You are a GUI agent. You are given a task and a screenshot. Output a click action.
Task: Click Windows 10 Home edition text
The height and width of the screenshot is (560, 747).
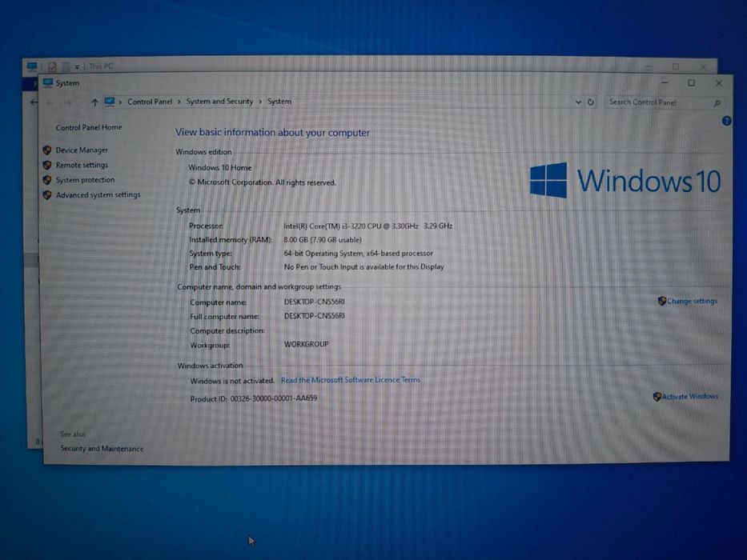(219, 168)
